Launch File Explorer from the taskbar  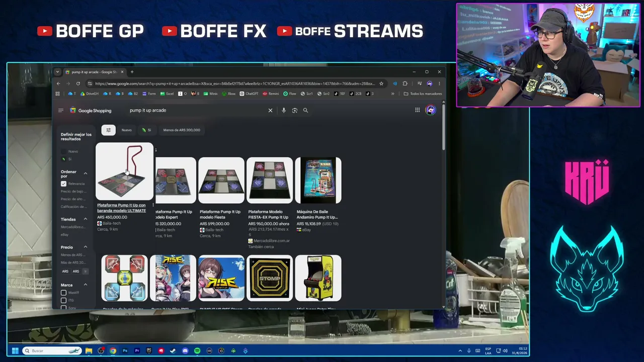[89, 350]
